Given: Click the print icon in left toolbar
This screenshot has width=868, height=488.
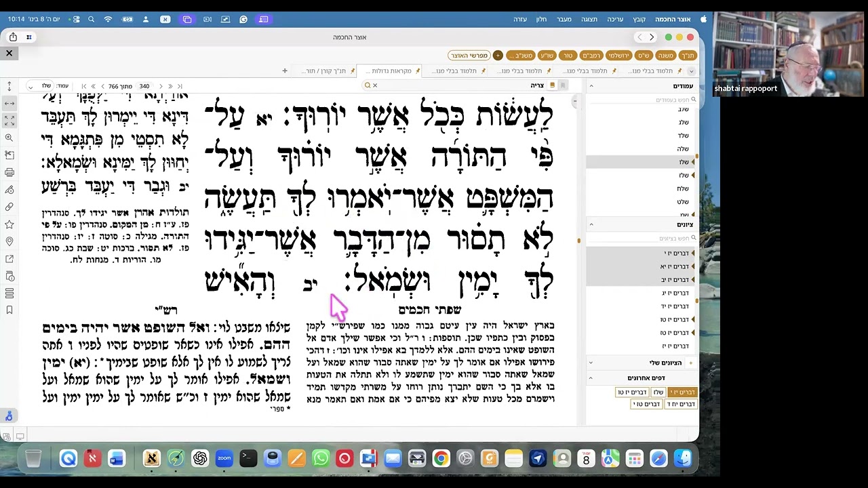Looking at the screenshot, I should pyautogui.click(x=9, y=172).
